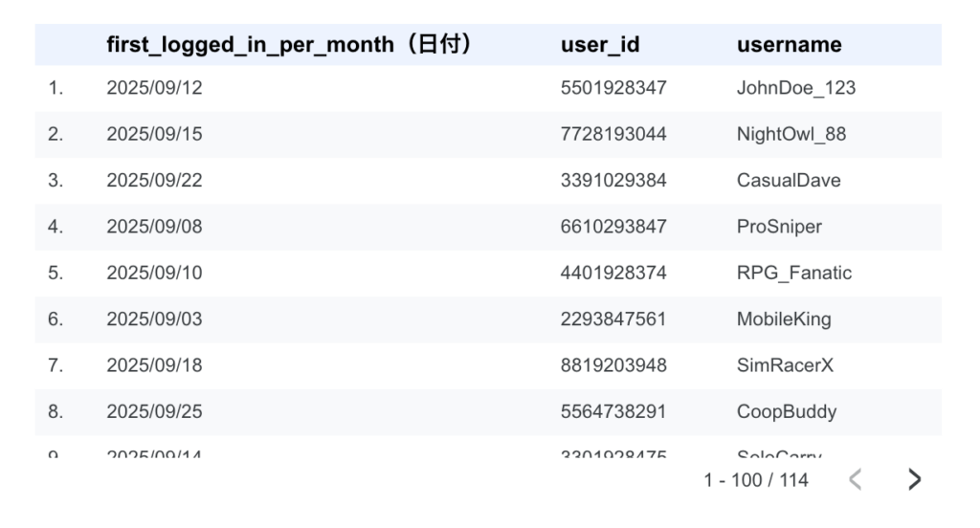Click the previous page arrow
The height and width of the screenshot is (528, 980).
(857, 480)
